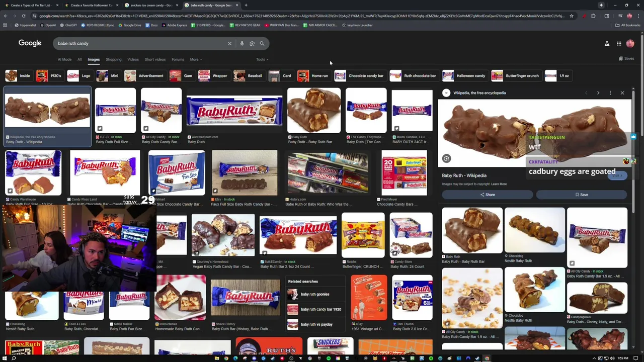Click Learn More about image copyright

[x=499, y=184]
